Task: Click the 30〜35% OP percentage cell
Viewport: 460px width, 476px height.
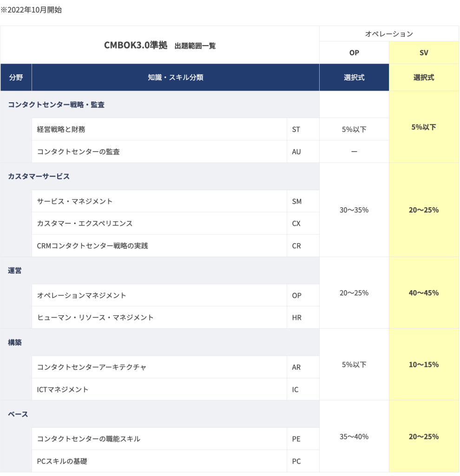Action: [x=354, y=210]
